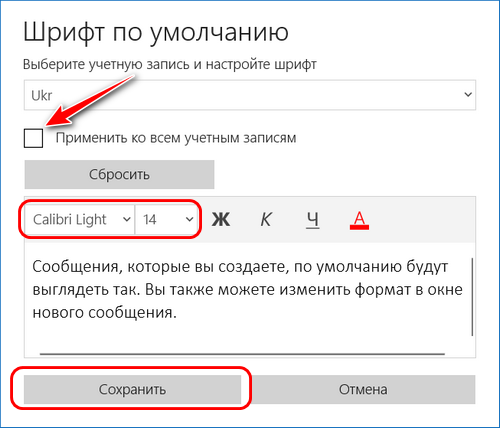Click the 'Шрифт по умолчанию' heading

[156, 32]
